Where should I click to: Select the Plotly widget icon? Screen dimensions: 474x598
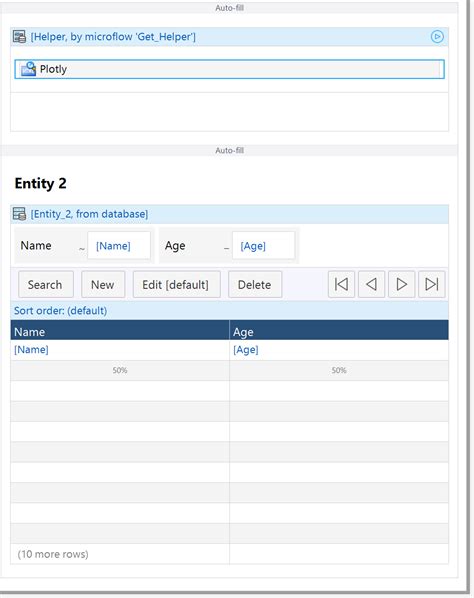pyautogui.click(x=28, y=69)
